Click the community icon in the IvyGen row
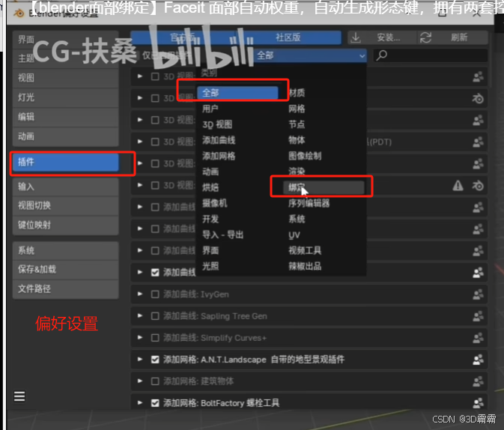This screenshot has height=430, width=504. (x=478, y=294)
